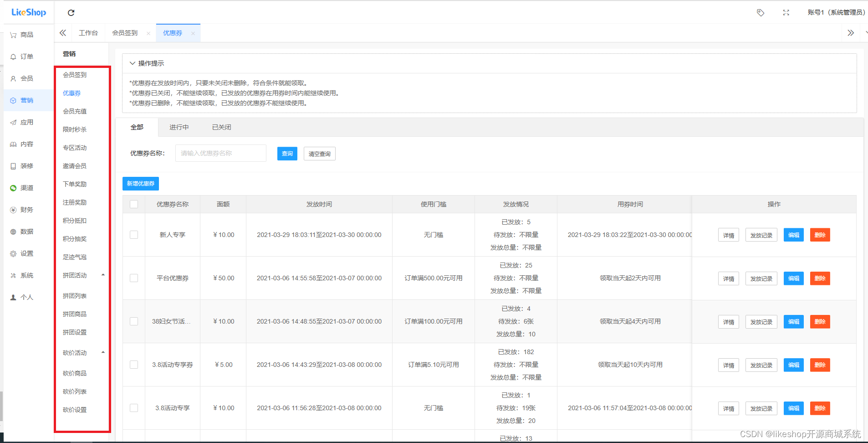Viewport: 868px width, 443px height.
Task: Click 详情 for the 新人专享 coupon
Action: click(729, 235)
